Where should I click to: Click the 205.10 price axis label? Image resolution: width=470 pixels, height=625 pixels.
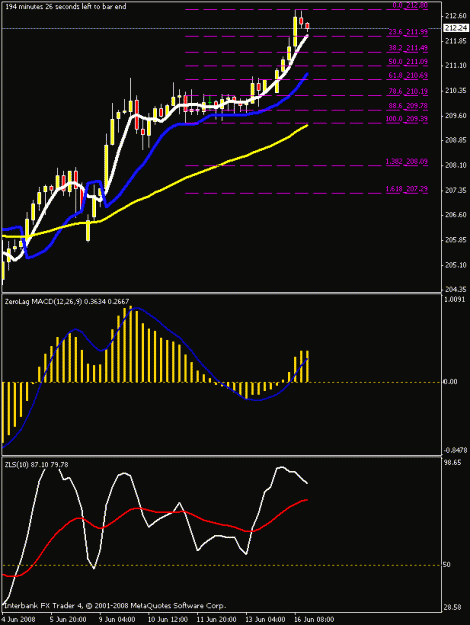tap(456, 265)
